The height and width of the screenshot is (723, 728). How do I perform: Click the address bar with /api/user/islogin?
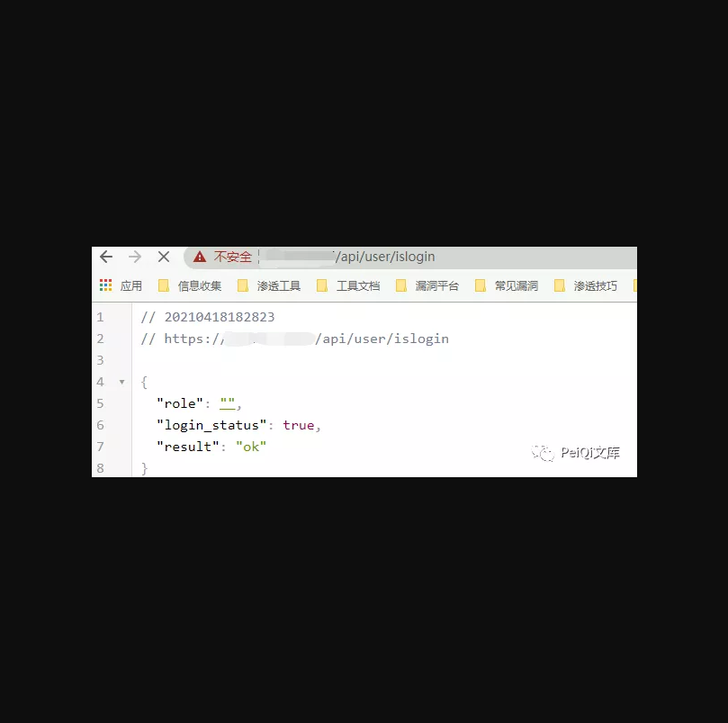(x=410, y=258)
